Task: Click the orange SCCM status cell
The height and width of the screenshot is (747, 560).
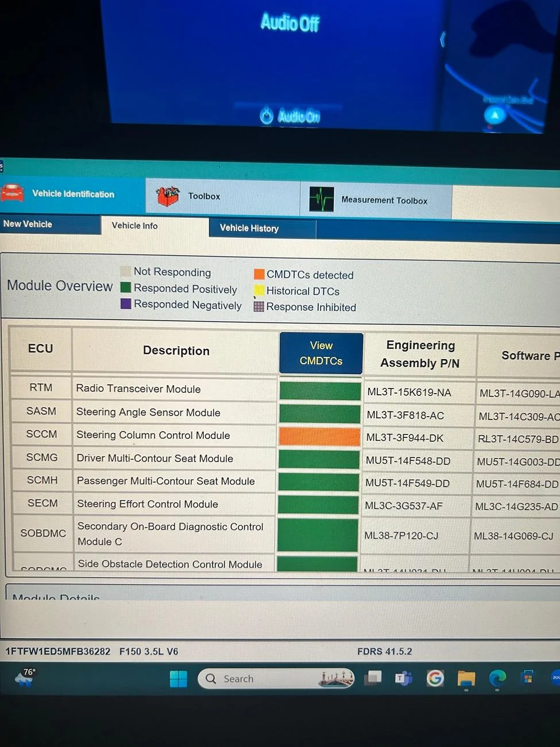Action: click(x=319, y=437)
